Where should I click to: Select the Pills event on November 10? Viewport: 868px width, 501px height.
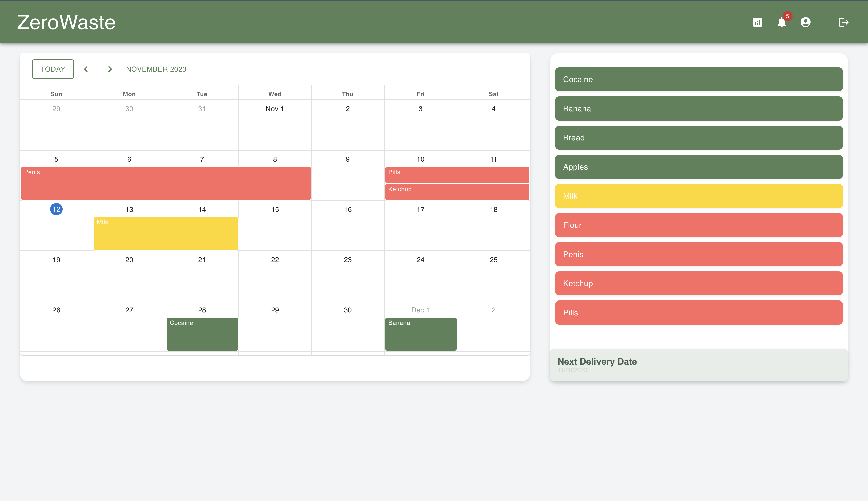457,174
